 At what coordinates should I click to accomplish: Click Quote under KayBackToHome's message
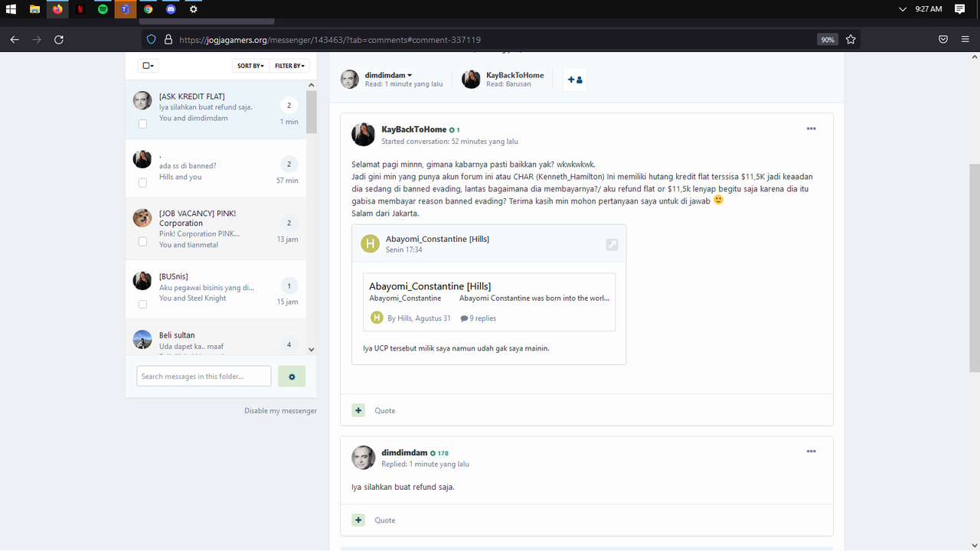(384, 411)
